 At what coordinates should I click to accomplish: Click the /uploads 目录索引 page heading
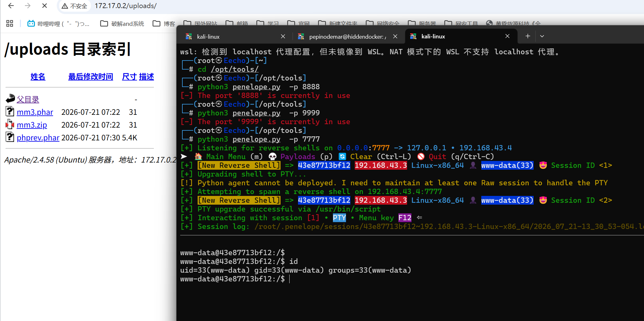point(68,49)
